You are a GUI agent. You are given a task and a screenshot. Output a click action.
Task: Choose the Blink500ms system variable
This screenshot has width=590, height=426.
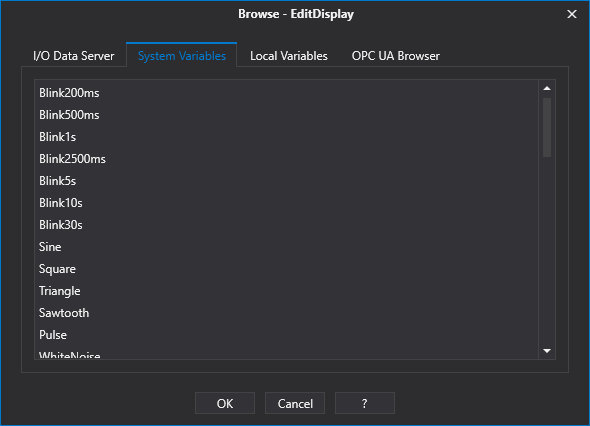click(x=286, y=115)
